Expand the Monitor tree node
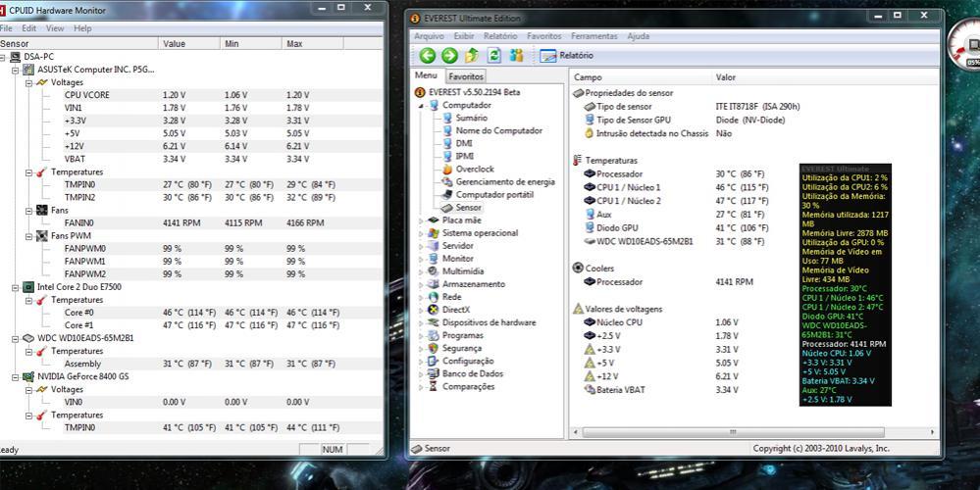980x490 pixels. coord(421,259)
